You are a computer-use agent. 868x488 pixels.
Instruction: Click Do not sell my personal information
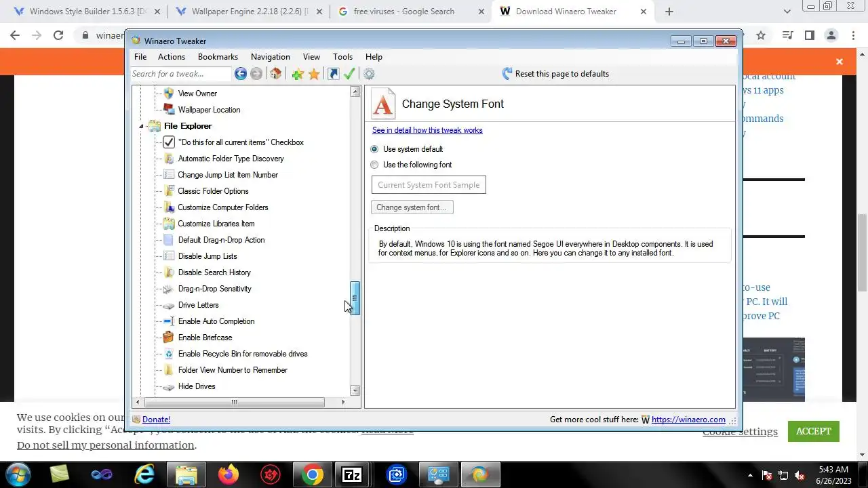point(106,445)
